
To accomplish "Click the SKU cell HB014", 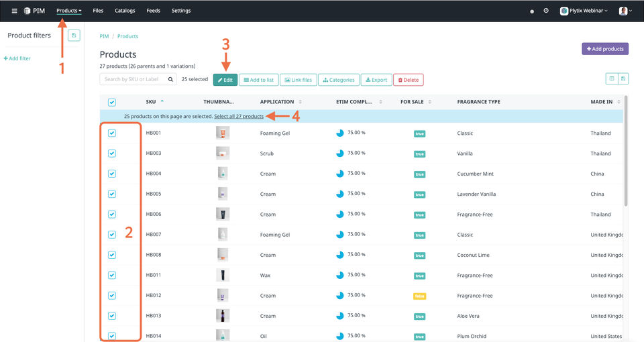I will (154, 336).
